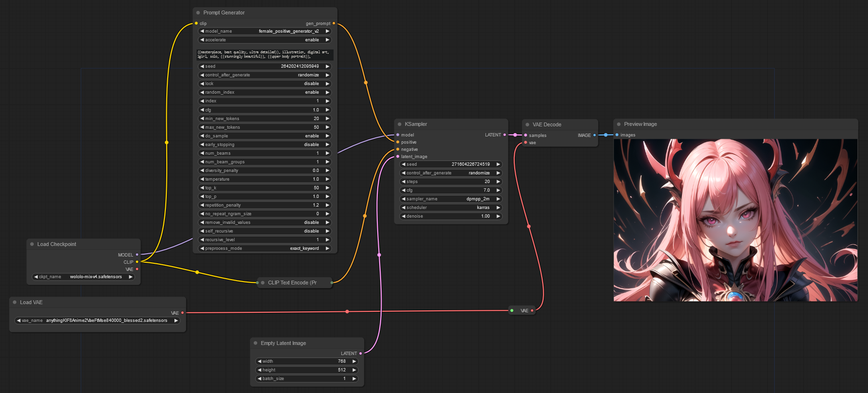This screenshot has height=393, width=868.
Task: Click the num_beams value field
Action: [265, 153]
